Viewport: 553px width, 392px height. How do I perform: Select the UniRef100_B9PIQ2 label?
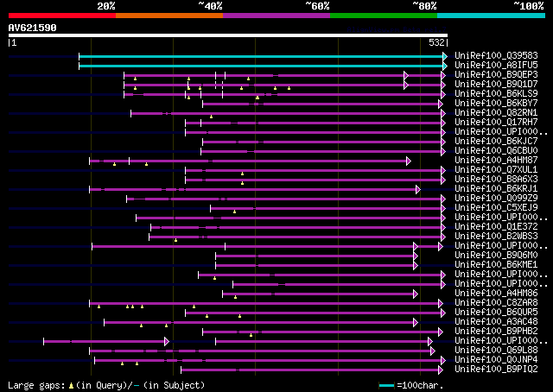(x=496, y=370)
